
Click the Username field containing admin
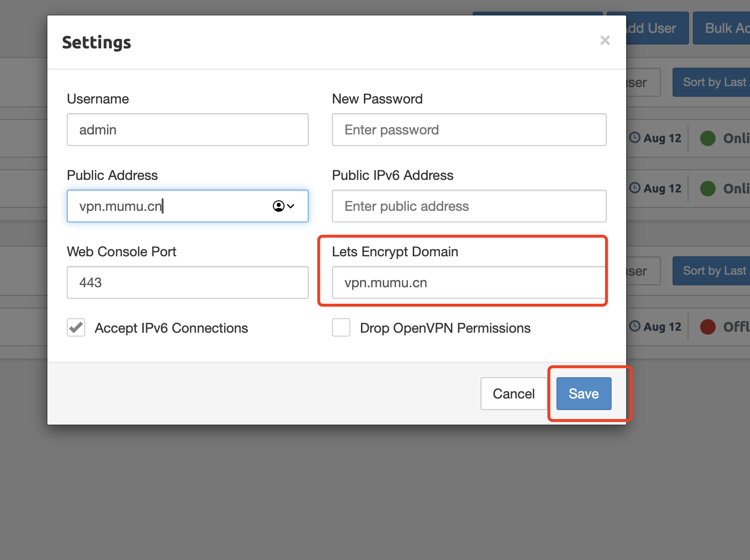[188, 130]
